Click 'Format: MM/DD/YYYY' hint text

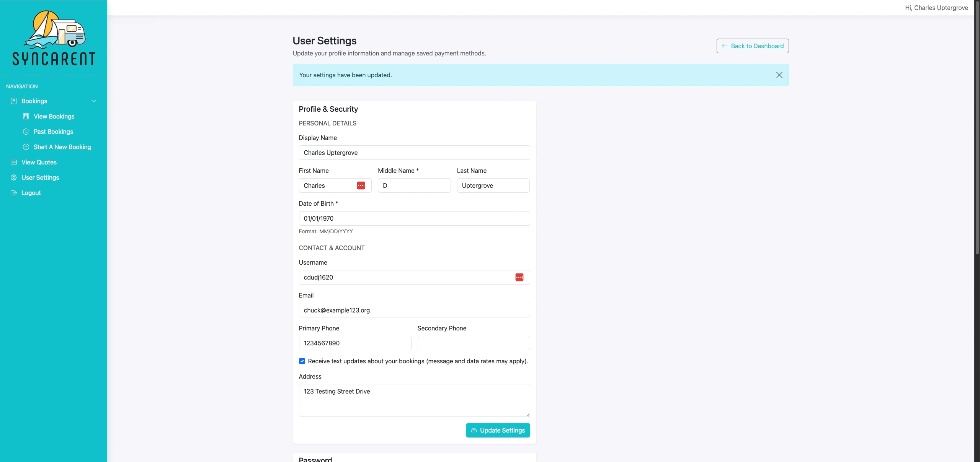[x=326, y=231]
